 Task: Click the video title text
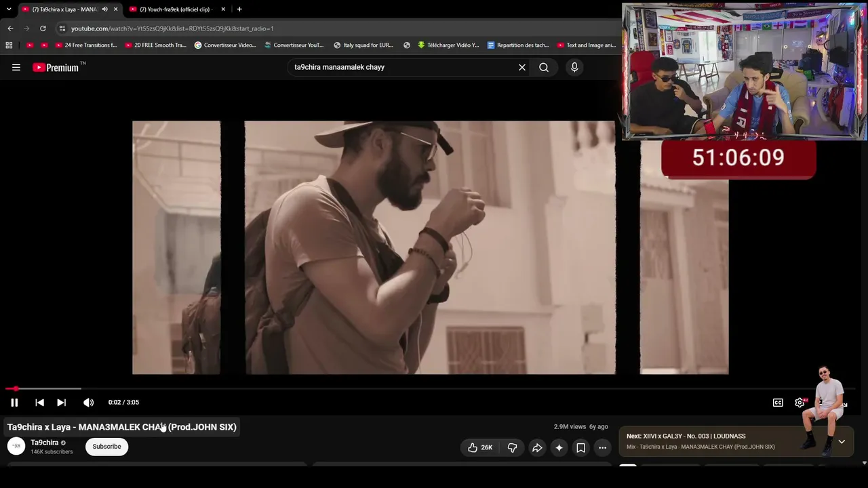coord(122,427)
